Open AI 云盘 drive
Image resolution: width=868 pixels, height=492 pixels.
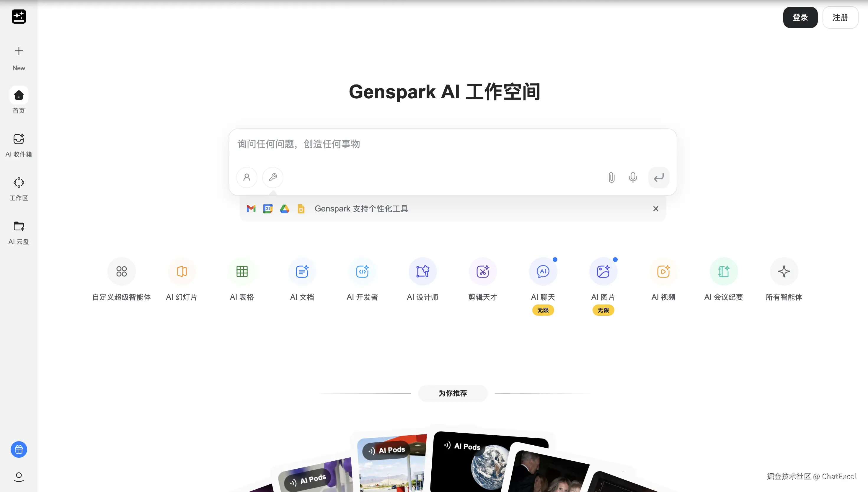[x=19, y=232]
